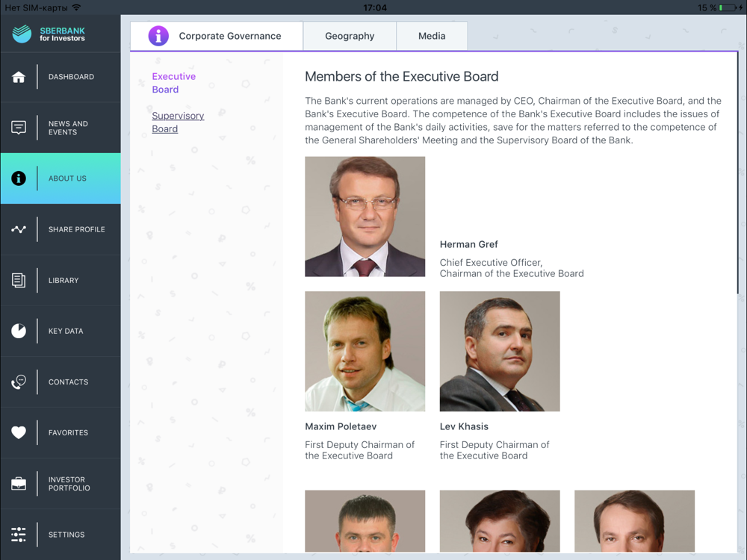Open Library menu item

[61, 280]
